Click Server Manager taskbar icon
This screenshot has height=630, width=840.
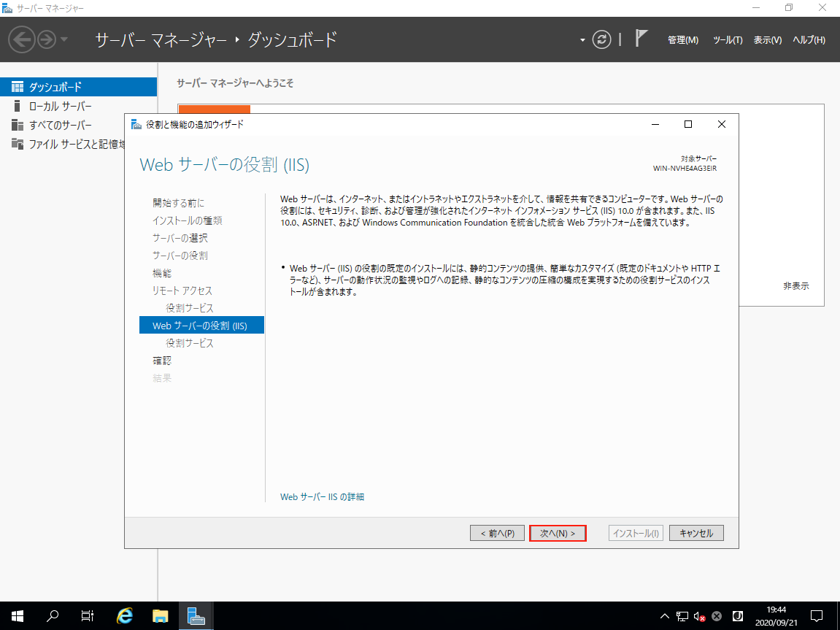(x=196, y=616)
